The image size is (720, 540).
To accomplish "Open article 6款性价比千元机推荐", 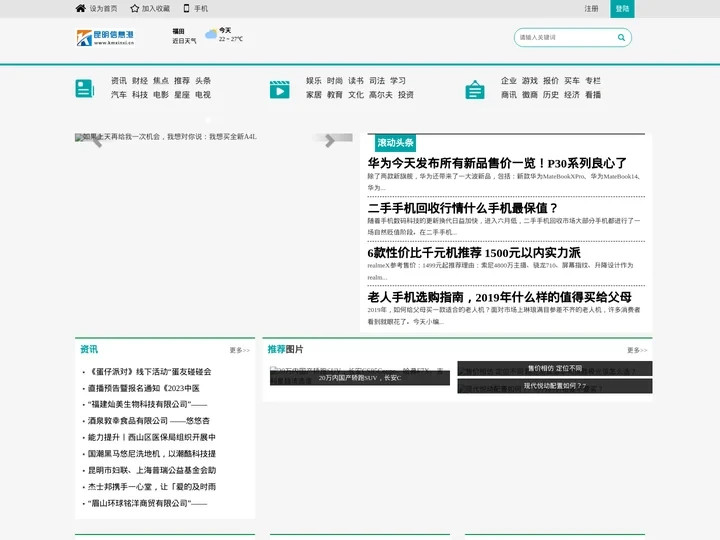I will point(474,253).
